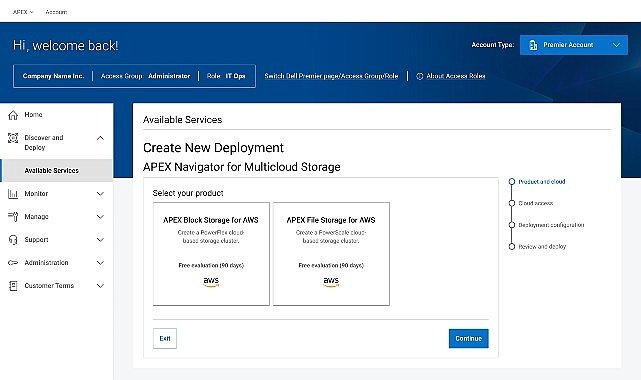Open the Premier Account type dropdown

[574, 45]
